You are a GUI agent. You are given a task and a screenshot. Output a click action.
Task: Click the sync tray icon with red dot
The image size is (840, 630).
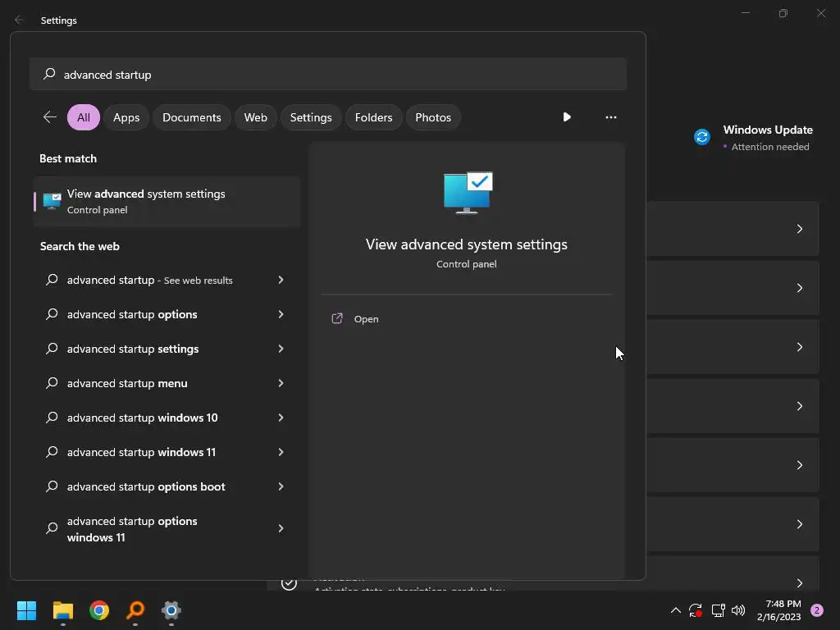click(696, 610)
